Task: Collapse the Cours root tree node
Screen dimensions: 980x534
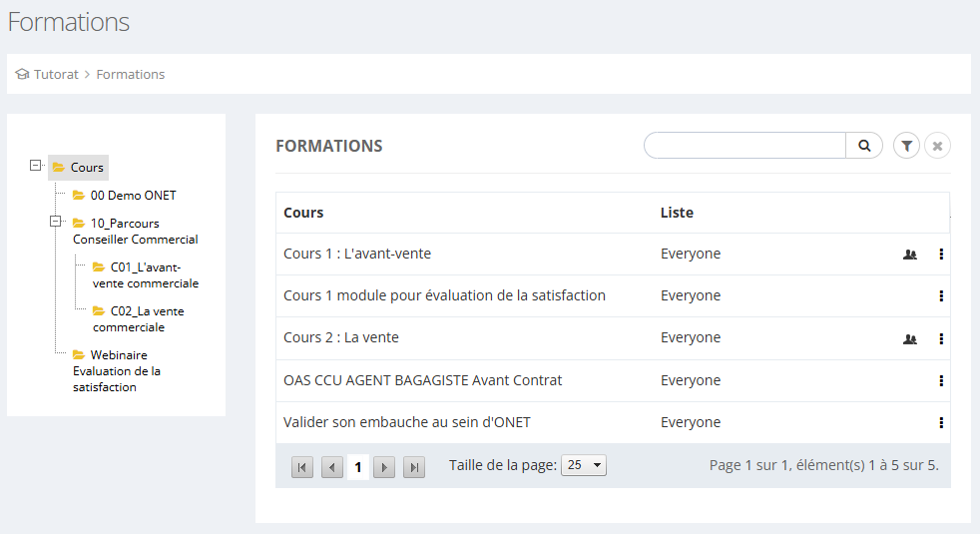Action: (37, 166)
